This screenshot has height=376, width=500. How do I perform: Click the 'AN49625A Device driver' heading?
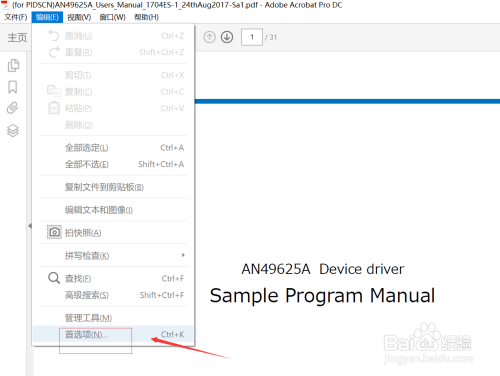[323, 269]
